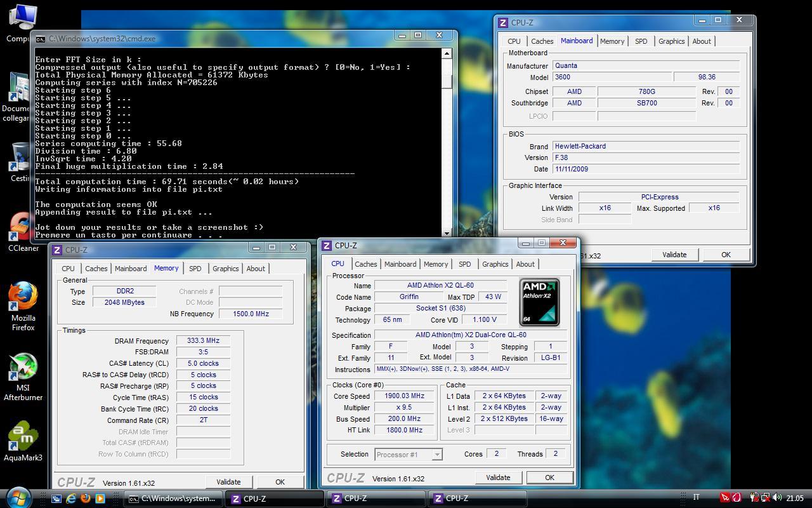The height and width of the screenshot is (508, 812).
Task: Click the Core Speed value 1900.03 MHz
Action: point(404,396)
